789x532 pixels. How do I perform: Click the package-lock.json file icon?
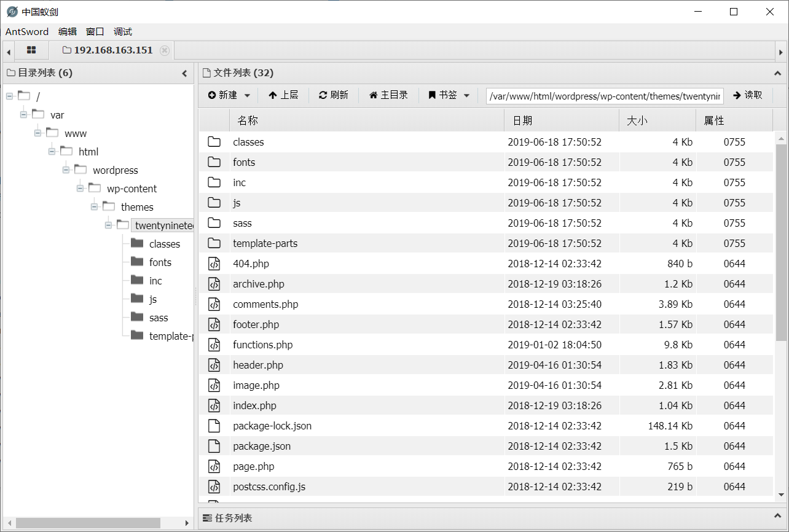[214, 426]
